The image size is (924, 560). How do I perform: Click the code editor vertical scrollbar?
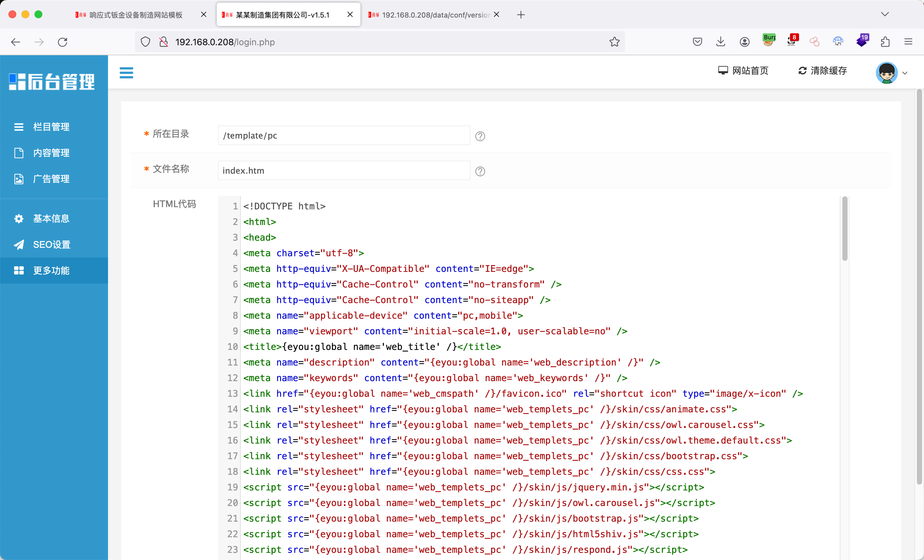pyautogui.click(x=845, y=229)
